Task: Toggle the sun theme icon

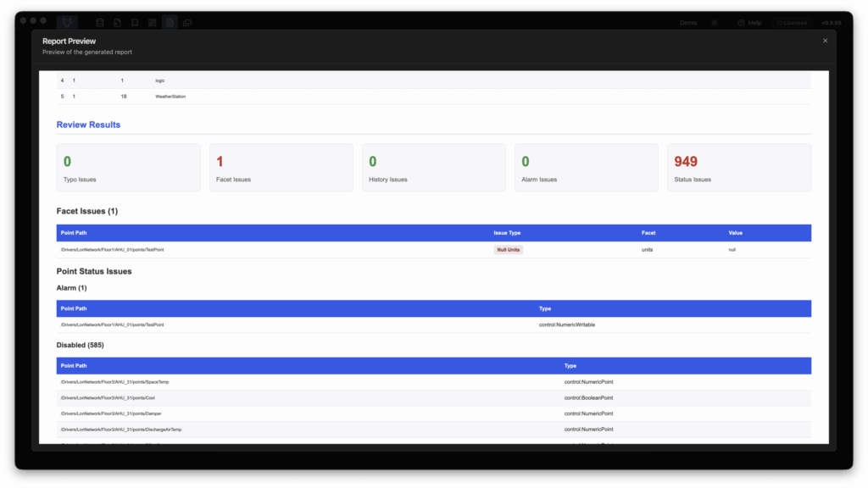Action: [715, 23]
